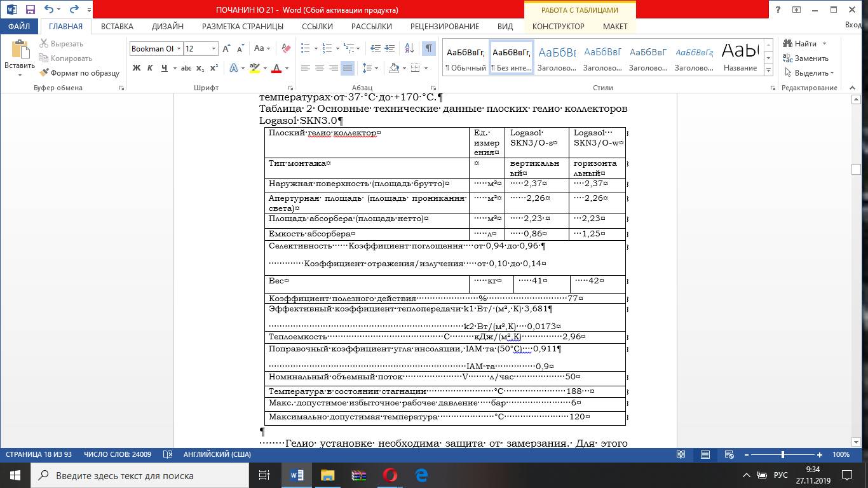The width and height of the screenshot is (868, 488).
Task: Click Копировать (Copy) button
Action: (x=66, y=58)
